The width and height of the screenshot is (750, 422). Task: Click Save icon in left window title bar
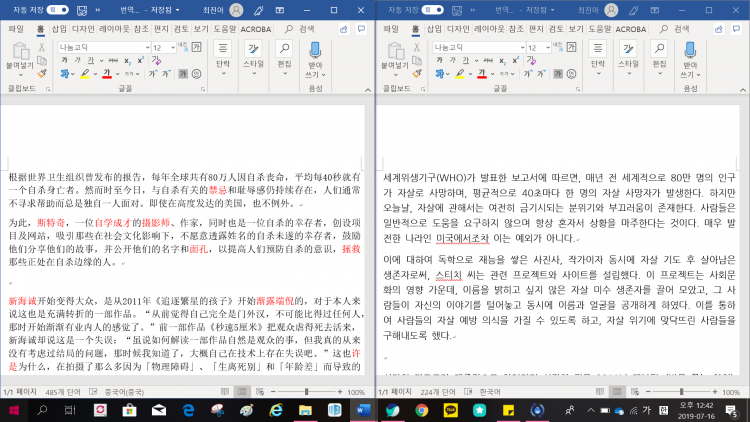coord(82,10)
